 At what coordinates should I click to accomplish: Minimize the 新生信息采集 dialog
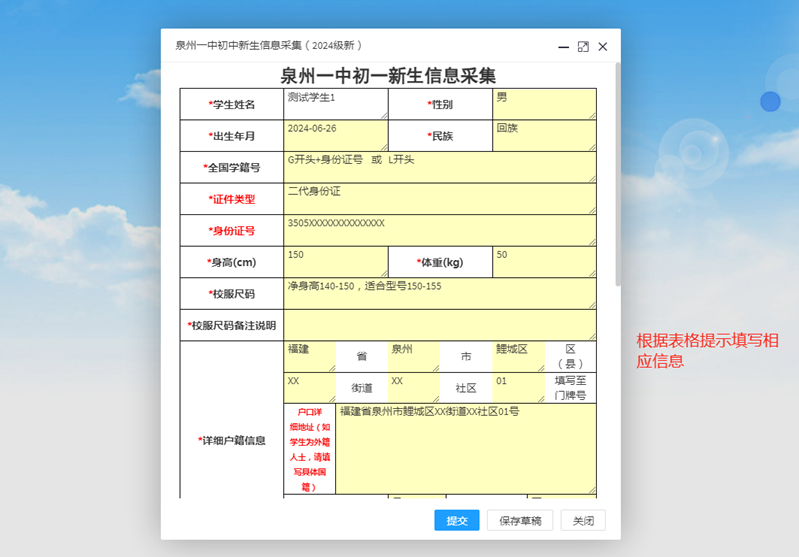point(563,47)
